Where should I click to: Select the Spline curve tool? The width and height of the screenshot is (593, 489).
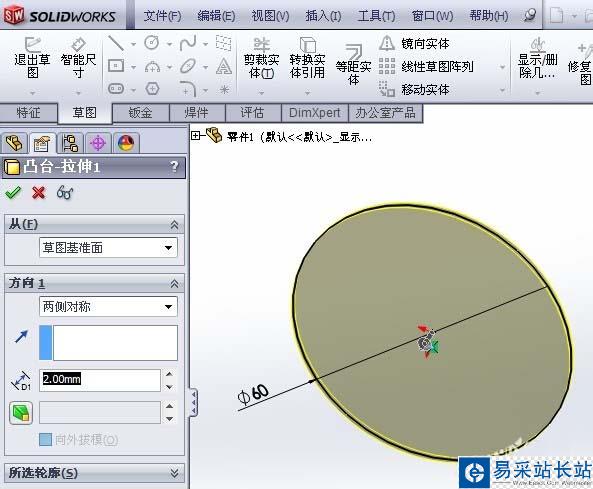188,43
